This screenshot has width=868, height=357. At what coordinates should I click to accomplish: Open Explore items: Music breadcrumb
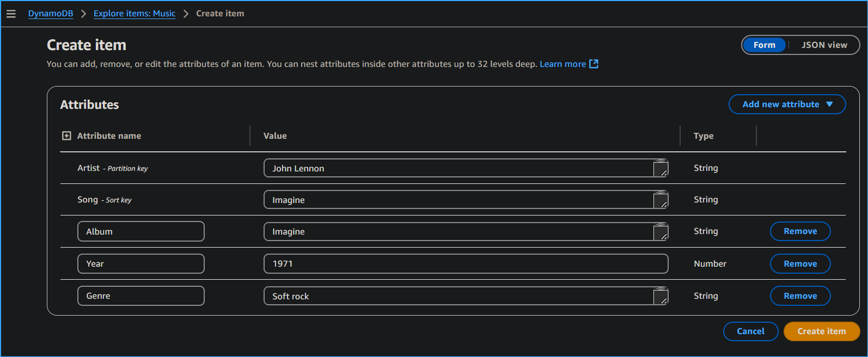click(135, 14)
